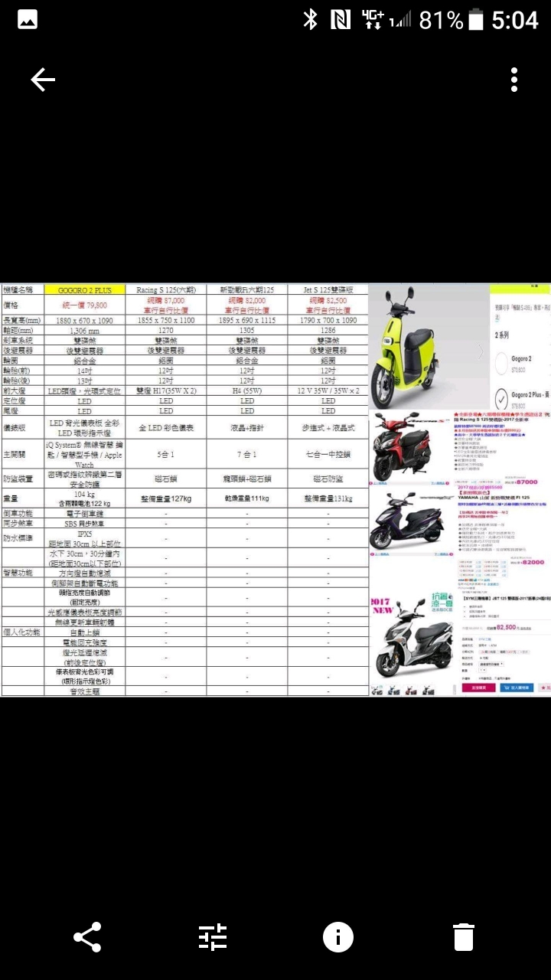Tap the weight cell reading 131kg

328,498
